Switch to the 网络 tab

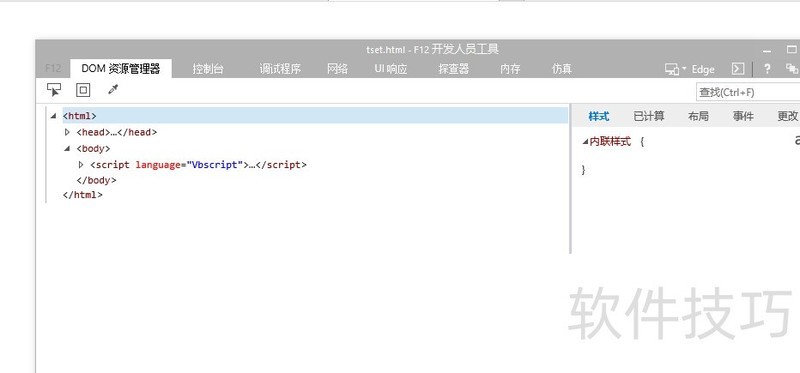(x=337, y=69)
